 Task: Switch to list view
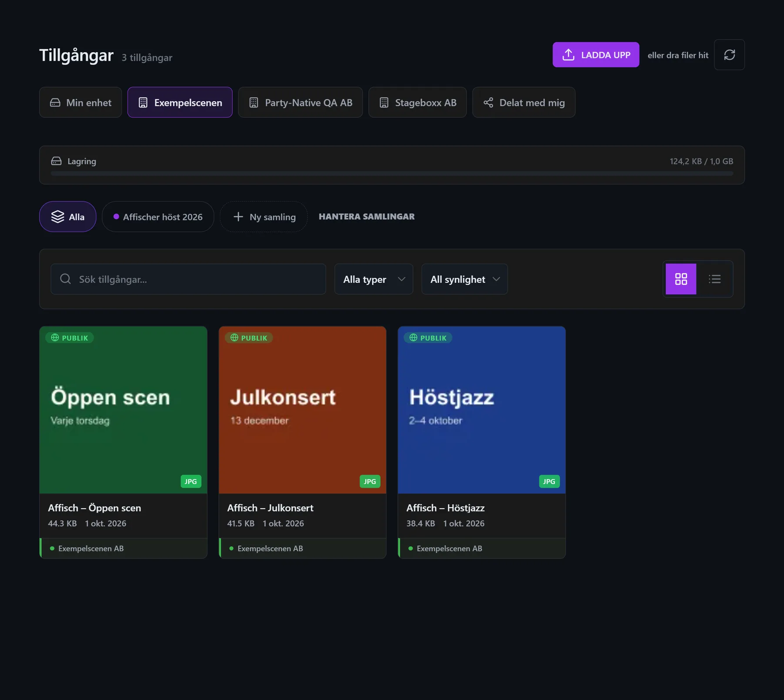(714, 279)
